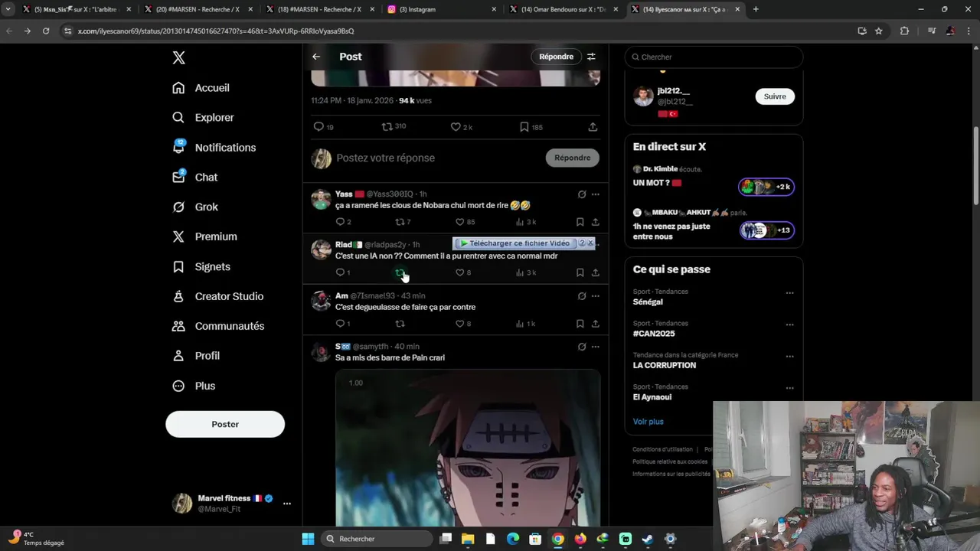This screenshot has height=551, width=980.
Task: Open the Pain anime video thumbnail
Action: (x=468, y=448)
